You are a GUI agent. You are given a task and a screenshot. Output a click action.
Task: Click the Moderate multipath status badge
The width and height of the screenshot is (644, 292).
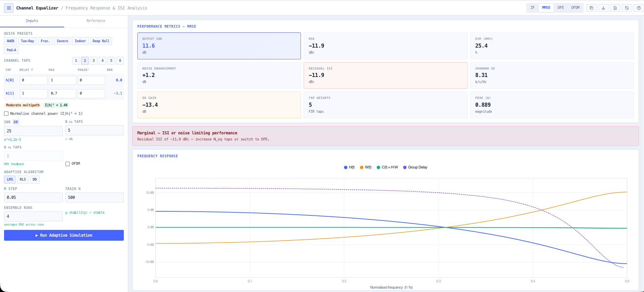(x=23, y=105)
